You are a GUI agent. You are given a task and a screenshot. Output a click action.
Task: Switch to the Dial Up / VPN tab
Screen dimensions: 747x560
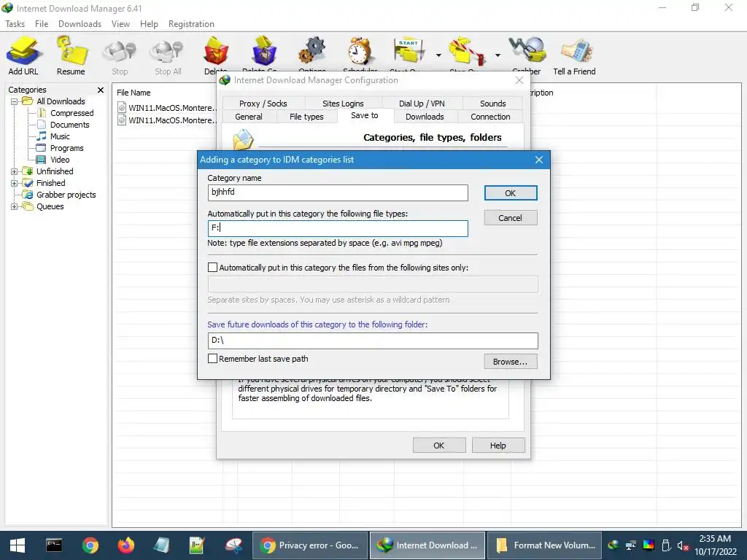422,104
